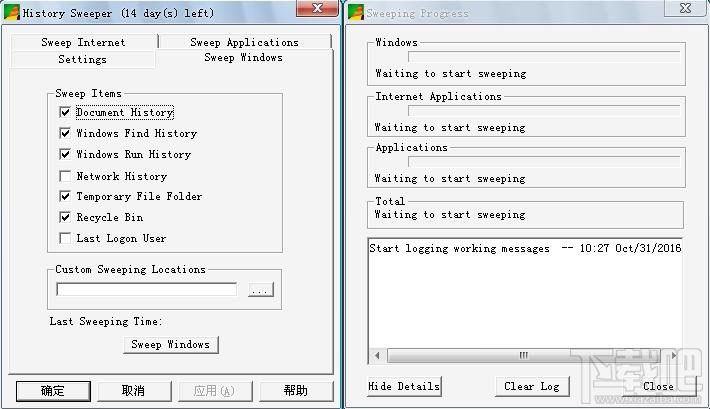
Task: Click the Custom Sweeping Locations text field
Action: pos(146,289)
